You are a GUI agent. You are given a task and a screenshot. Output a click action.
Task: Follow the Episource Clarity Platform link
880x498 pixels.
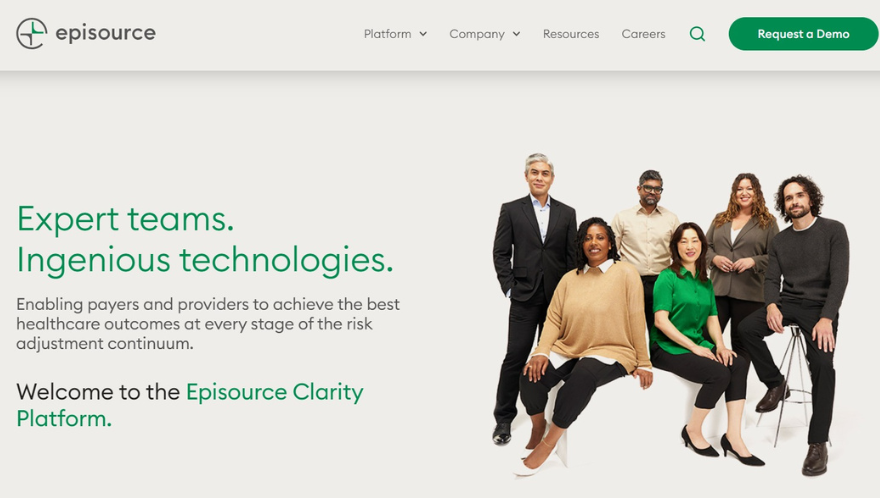(x=190, y=405)
